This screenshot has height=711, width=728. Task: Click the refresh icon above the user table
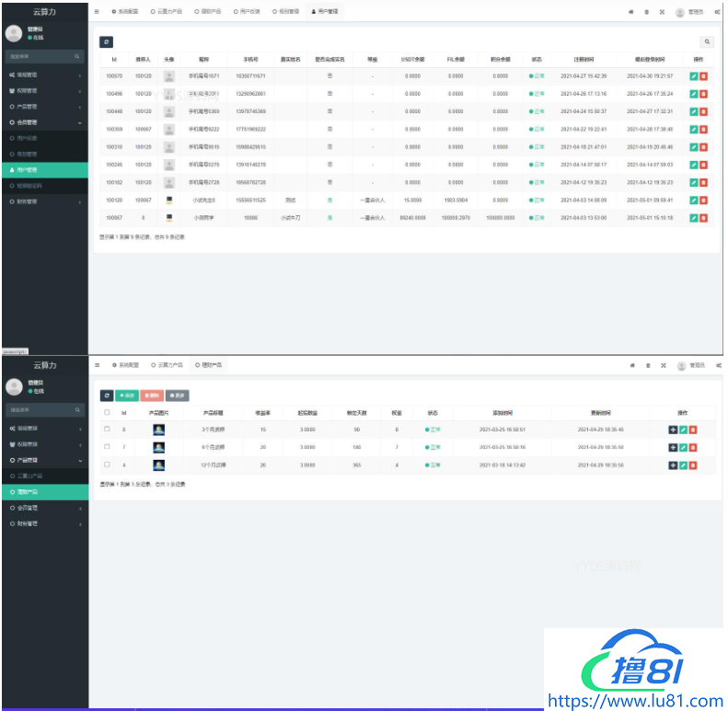(x=107, y=42)
